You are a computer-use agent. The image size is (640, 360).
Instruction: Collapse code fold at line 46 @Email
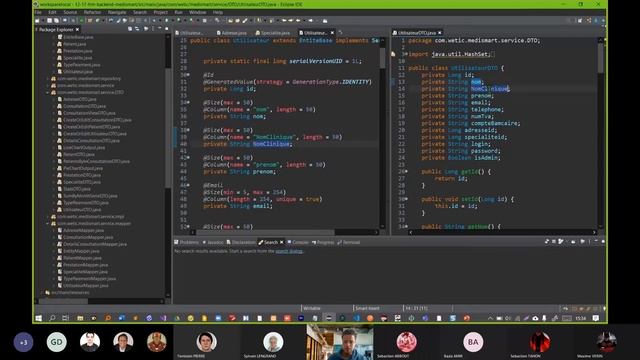[x=188, y=185]
